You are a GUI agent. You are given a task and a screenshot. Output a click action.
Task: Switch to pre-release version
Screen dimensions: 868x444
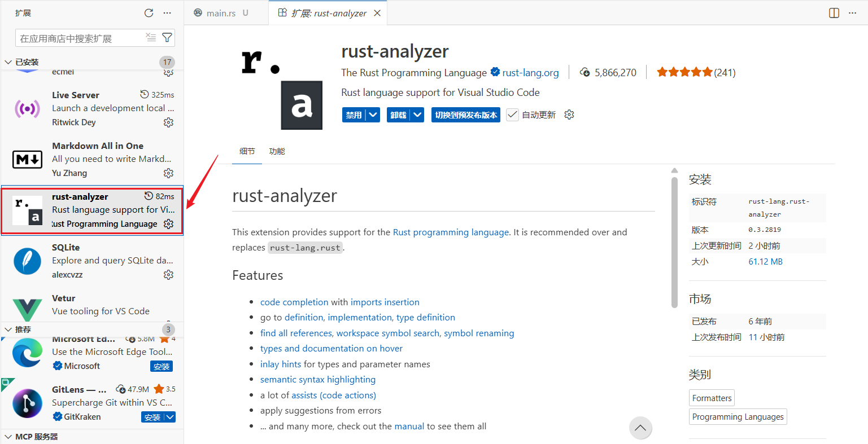466,115
